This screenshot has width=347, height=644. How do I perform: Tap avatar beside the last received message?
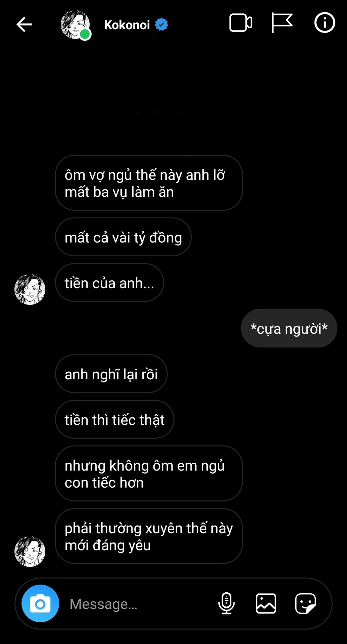click(30, 551)
